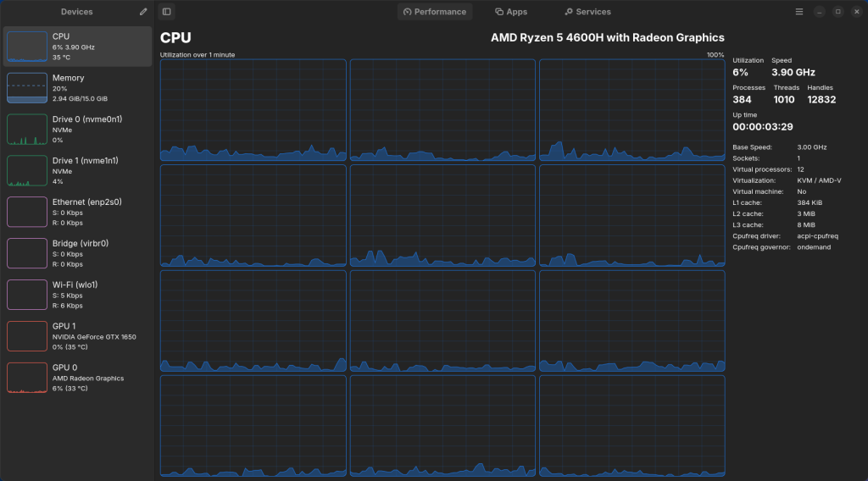
Task: Open the hamburger main menu
Action: (x=799, y=12)
